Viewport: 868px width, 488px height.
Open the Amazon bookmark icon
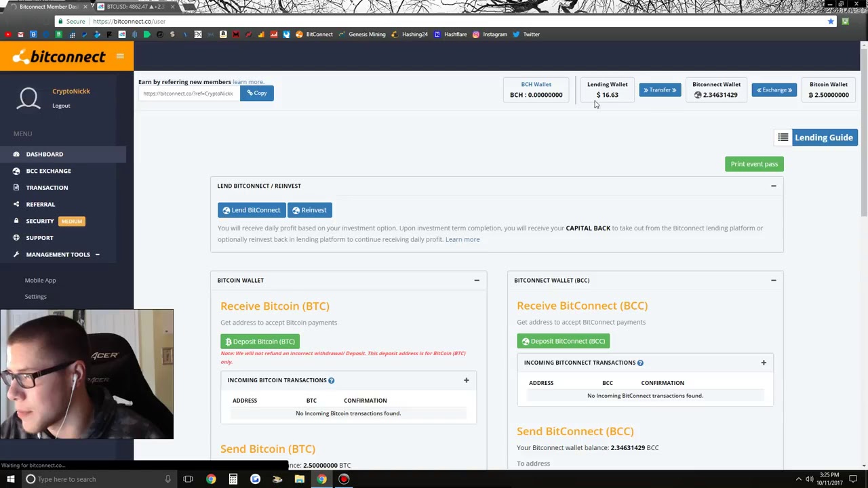click(223, 34)
